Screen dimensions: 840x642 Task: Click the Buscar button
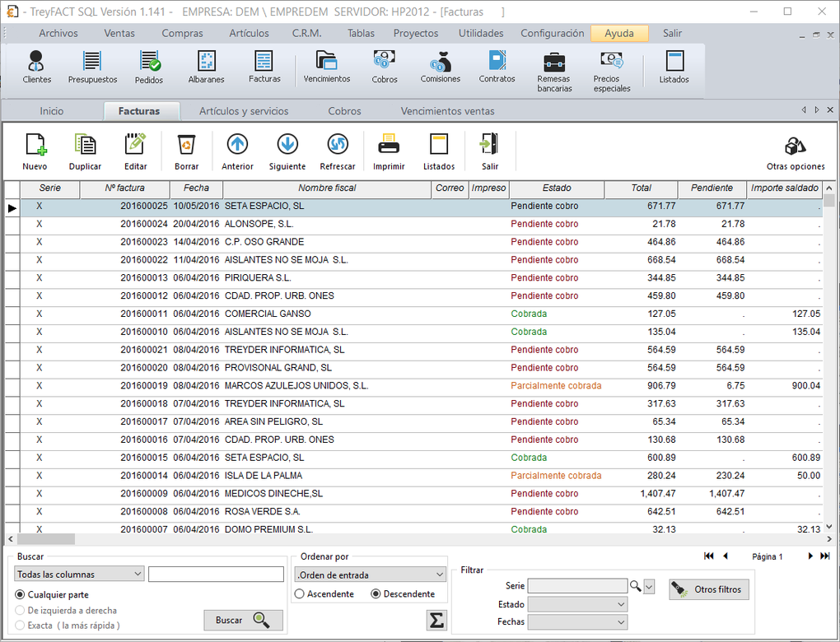pos(243,620)
